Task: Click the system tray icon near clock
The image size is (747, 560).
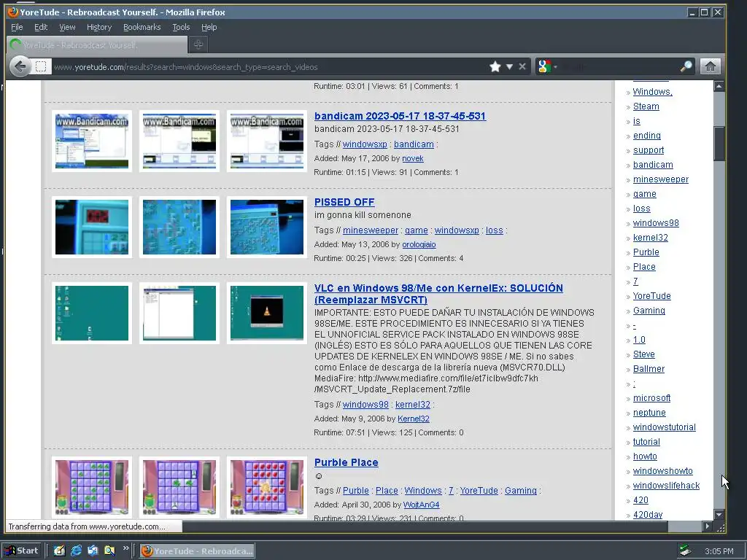Action: (685, 551)
